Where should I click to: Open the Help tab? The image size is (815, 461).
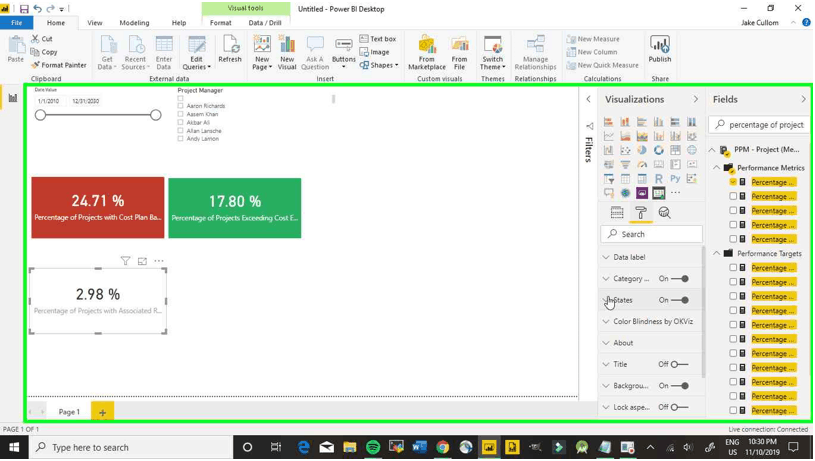179,23
